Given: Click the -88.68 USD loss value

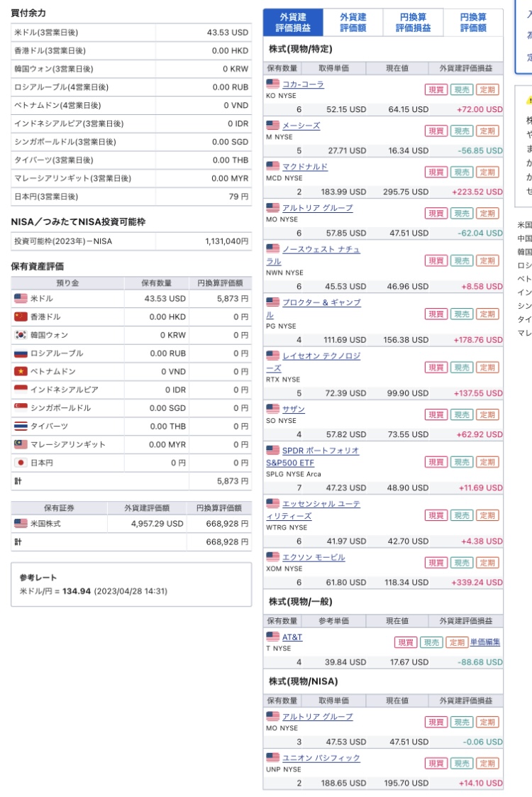Looking at the screenshot, I should tap(480, 662).
